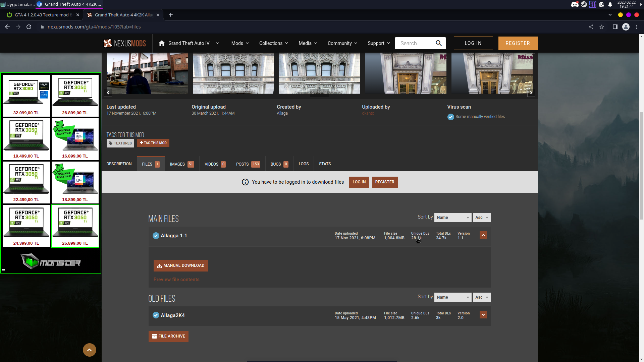Go to the next gallery image with the arrow

[x=531, y=93]
